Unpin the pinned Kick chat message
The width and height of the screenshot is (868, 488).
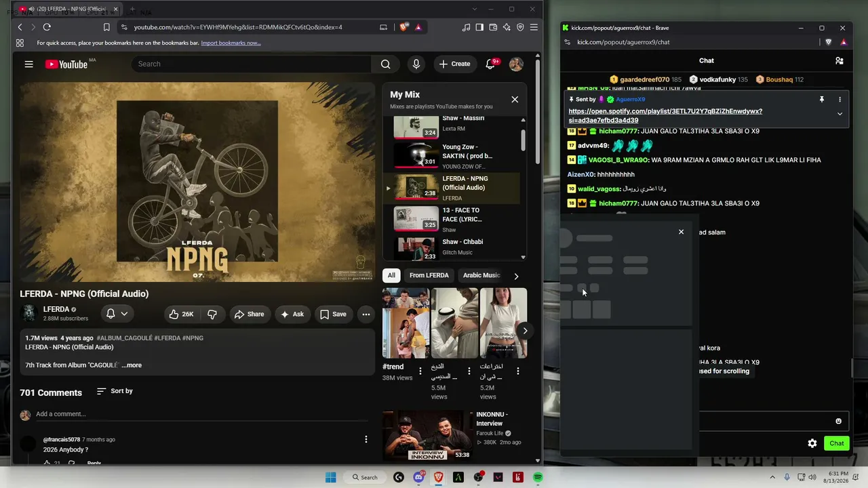tap(821, 100)
